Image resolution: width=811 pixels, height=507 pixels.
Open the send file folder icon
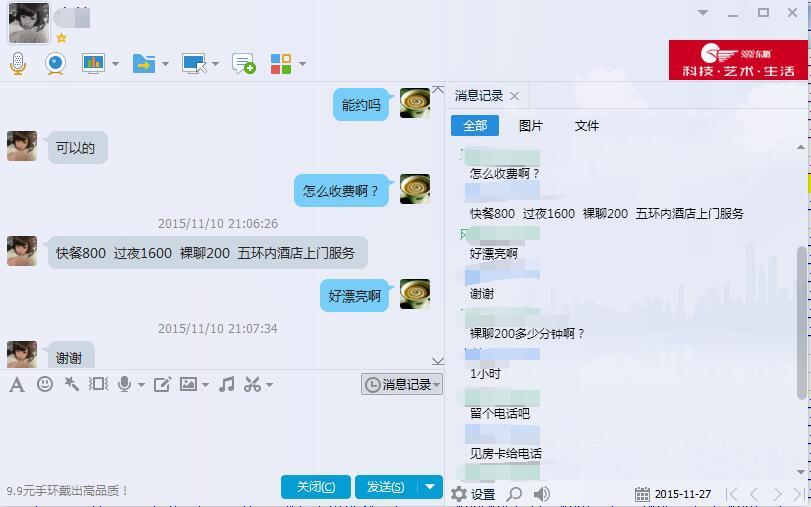144,64
